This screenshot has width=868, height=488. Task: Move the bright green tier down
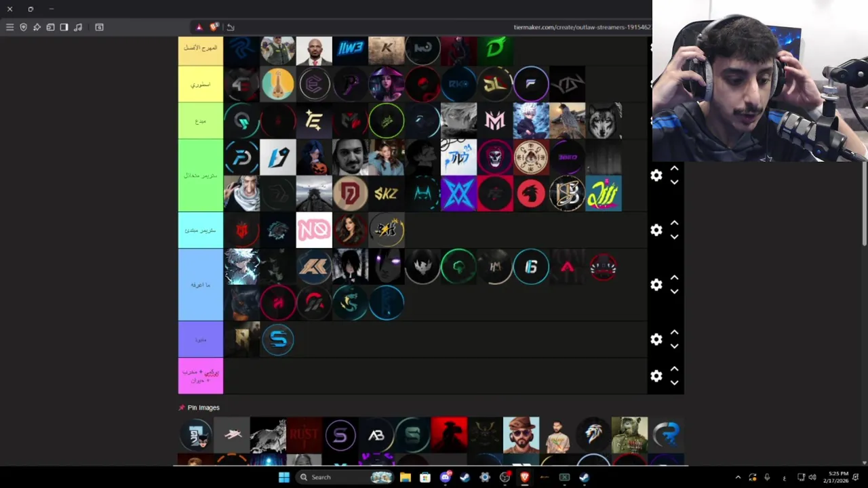pos(674,182)
